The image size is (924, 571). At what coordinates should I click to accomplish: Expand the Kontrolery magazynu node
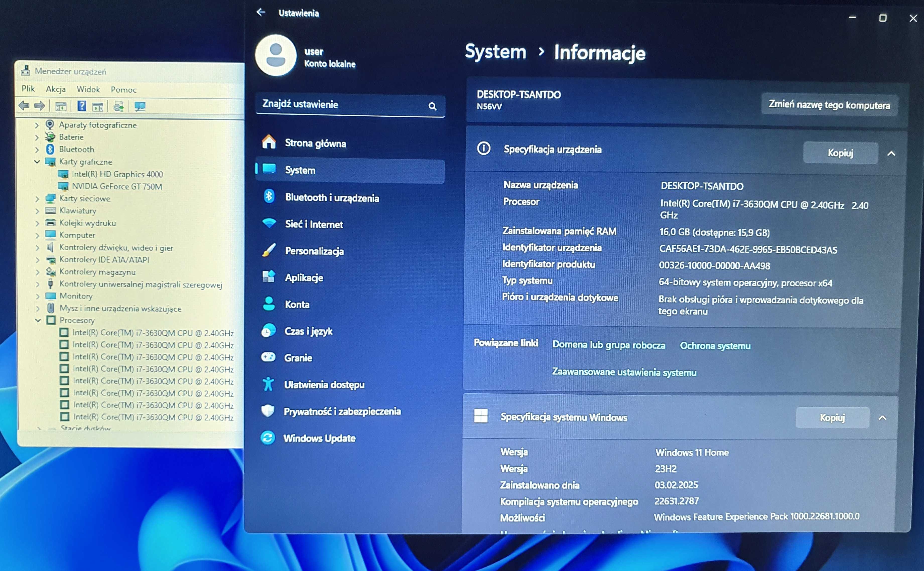(38, 272)
